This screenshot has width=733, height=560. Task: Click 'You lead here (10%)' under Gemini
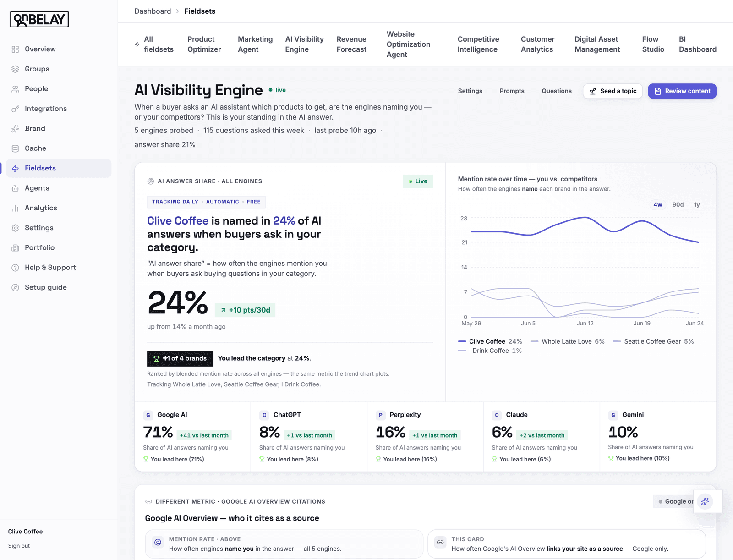click(642, 458)
